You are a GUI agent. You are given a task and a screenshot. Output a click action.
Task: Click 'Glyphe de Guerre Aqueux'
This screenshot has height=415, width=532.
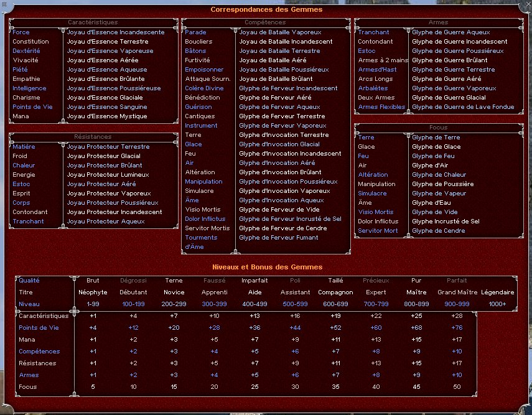tap(451, 32)
